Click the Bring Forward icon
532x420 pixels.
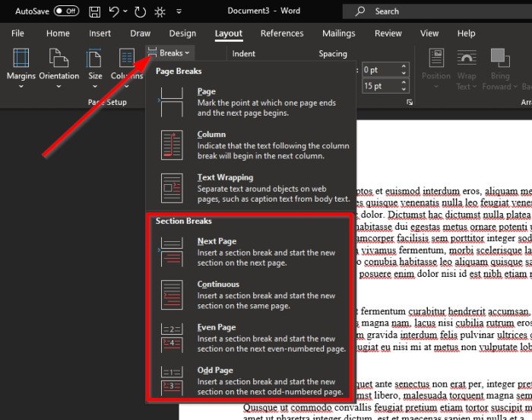click(499, 59)
